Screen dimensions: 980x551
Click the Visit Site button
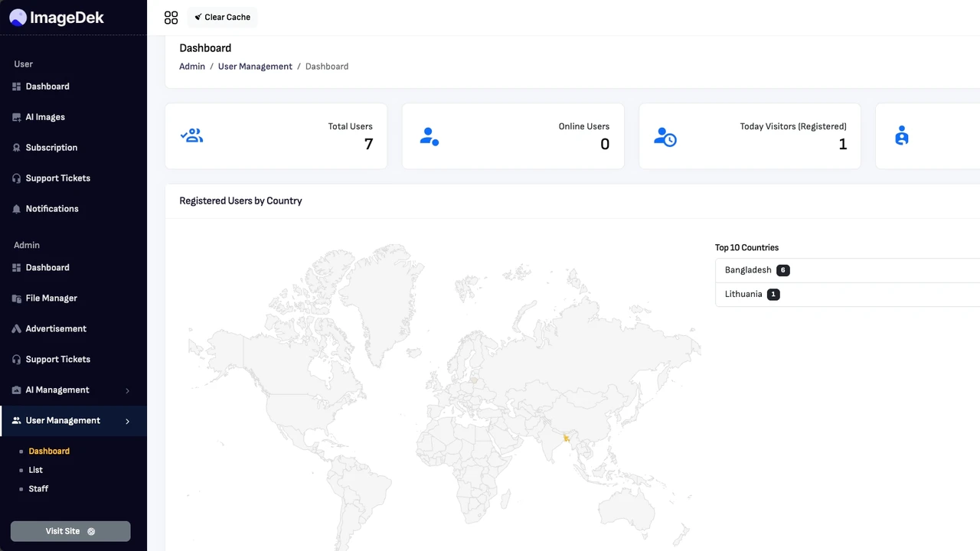click(70, 531)
